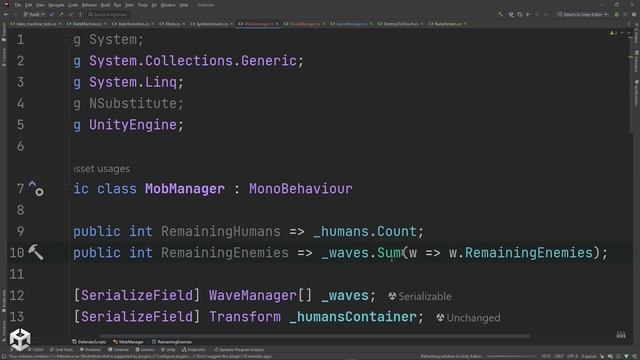Image resolution: width=640 pixels, height=360 pixels.
Task: Open the Navigate menu
Action: pos(56,5)
